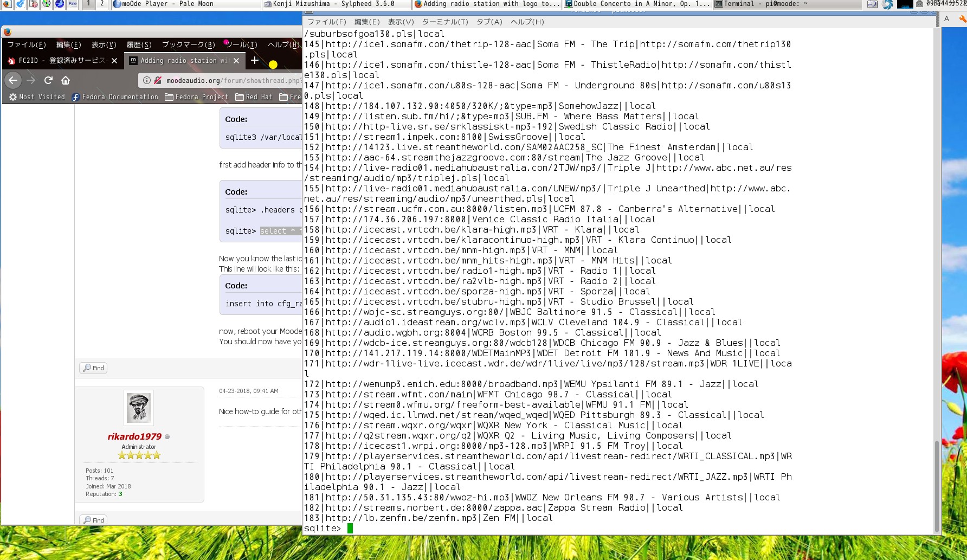Open the ターミナル menu in the terminal window

tap(446, 22)
